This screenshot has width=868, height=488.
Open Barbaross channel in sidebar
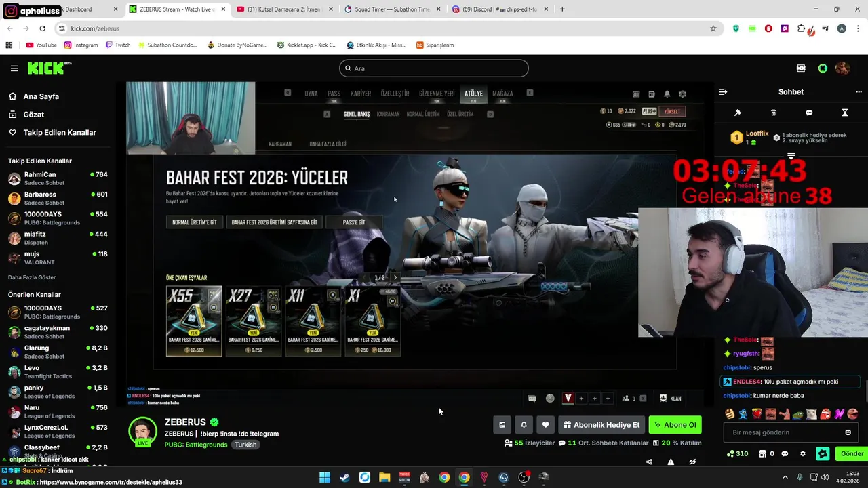click(x=58, y=199)
